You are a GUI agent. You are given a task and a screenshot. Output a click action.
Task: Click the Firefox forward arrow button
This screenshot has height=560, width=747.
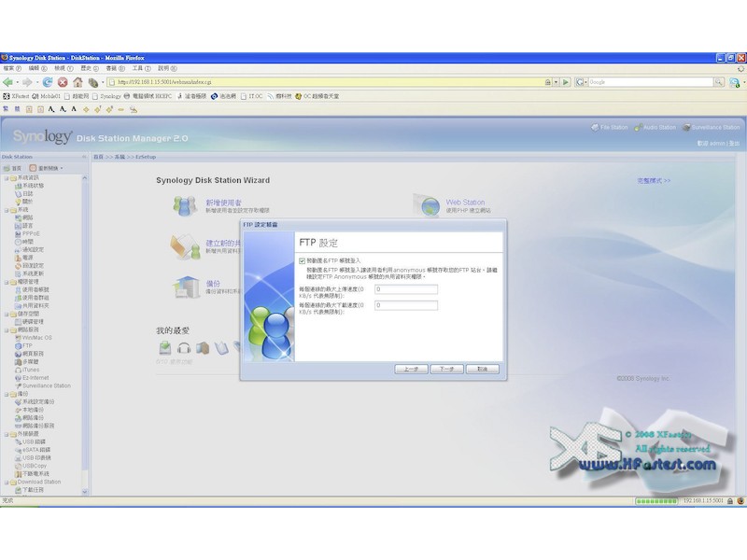tap(27, 82)
